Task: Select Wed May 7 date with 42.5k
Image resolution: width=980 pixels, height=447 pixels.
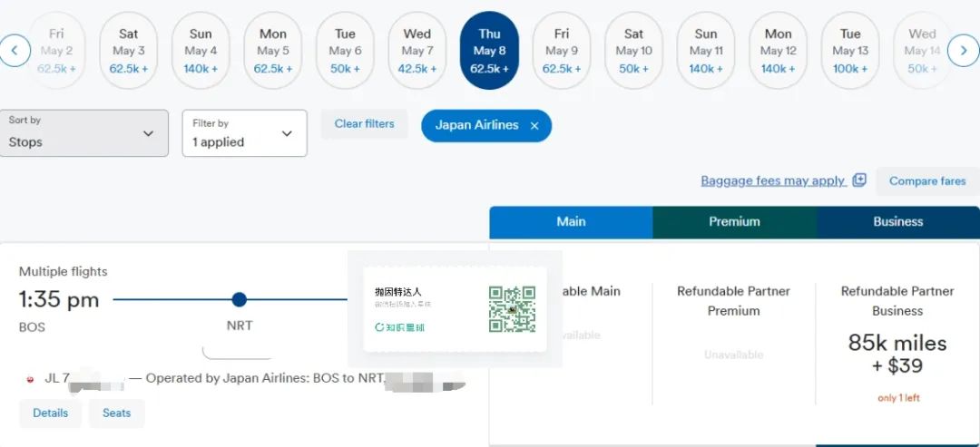Action: [x=417, y=51]
